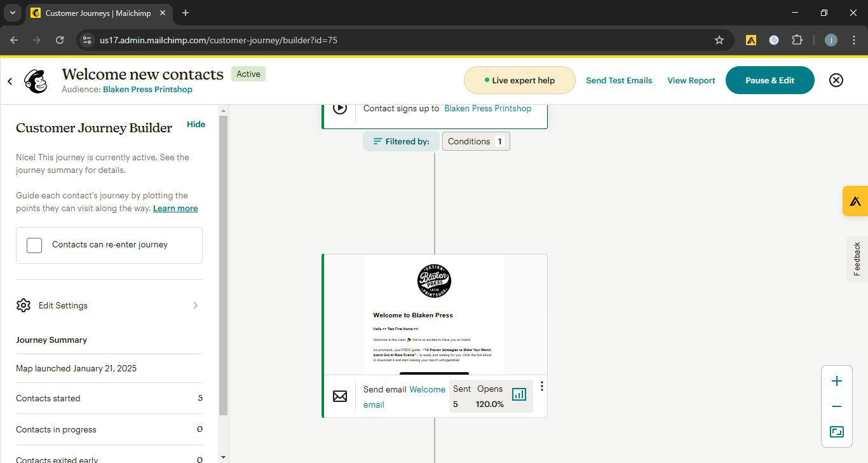868x463 pixels.
Task: Open the Chrome three-dot menu
Action: point(853,40)
